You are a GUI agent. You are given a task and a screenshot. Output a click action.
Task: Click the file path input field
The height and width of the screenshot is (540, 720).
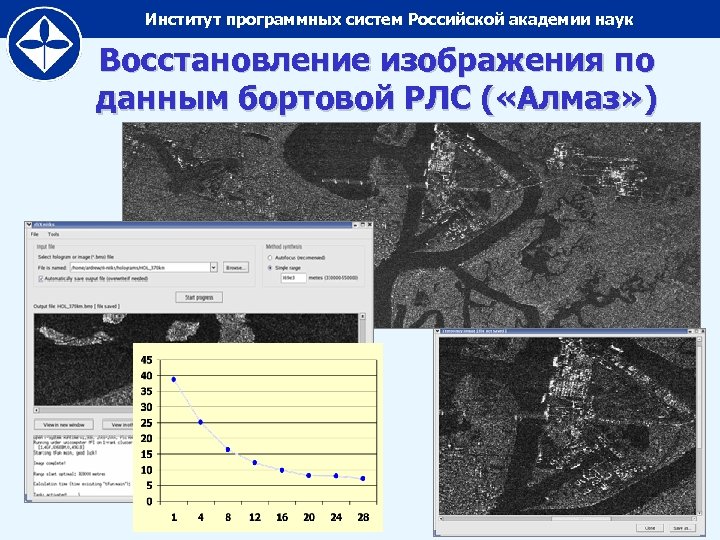pyautogui.click(x=140, y=267)
